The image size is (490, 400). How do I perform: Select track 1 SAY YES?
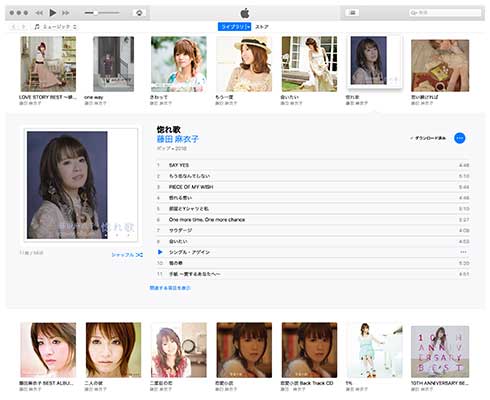pyautogui.click(x=313, y=165)
